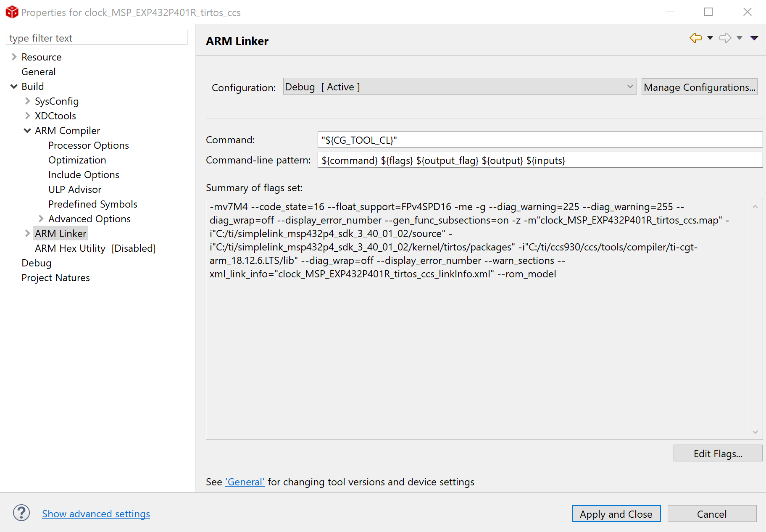Select ARM Hex Utility in the sidebar
The image size is (766, 532).
pos(70,248)
